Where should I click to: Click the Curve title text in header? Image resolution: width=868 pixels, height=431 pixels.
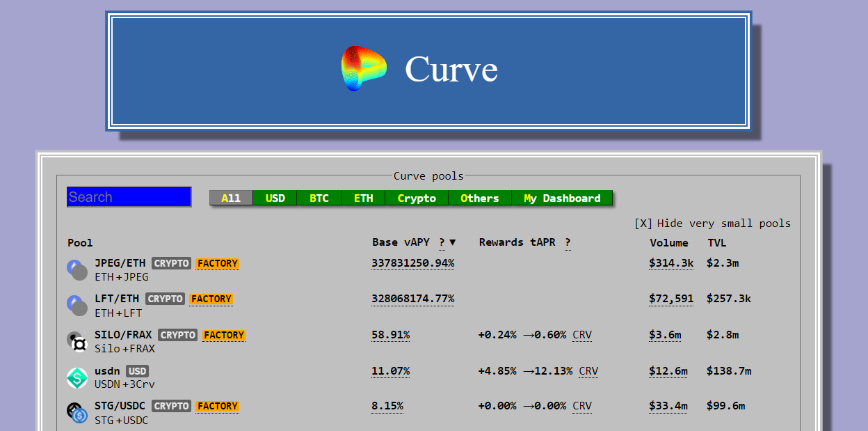point(451,69)
